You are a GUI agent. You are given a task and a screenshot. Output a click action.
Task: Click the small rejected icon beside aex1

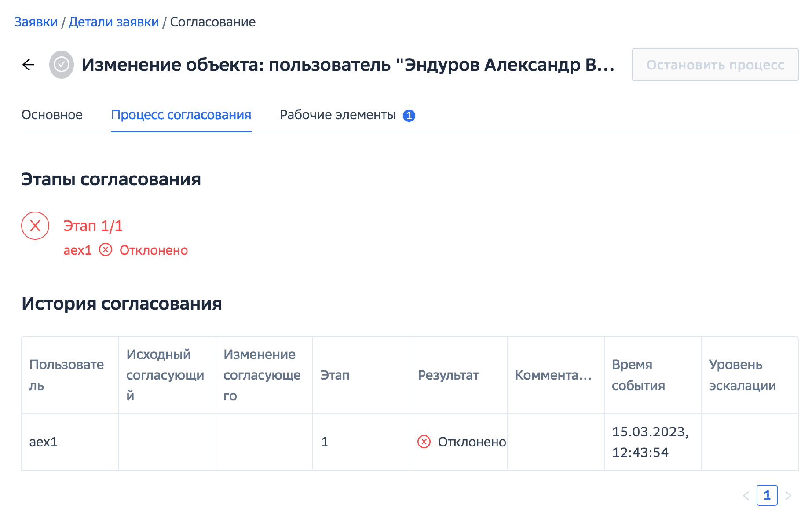[x=106, y=250]
